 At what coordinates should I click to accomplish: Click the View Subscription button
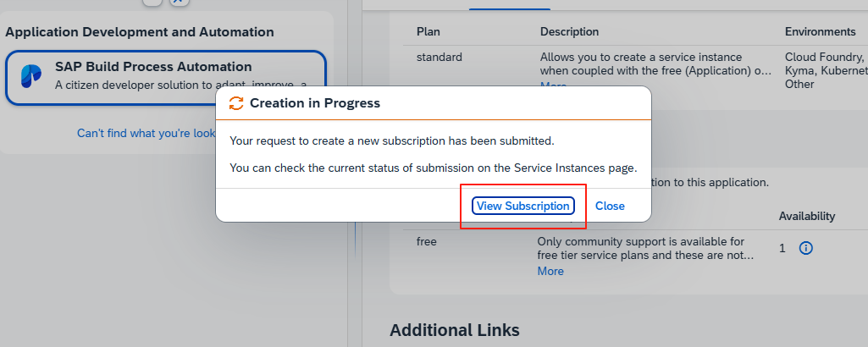tap(522, 206)
